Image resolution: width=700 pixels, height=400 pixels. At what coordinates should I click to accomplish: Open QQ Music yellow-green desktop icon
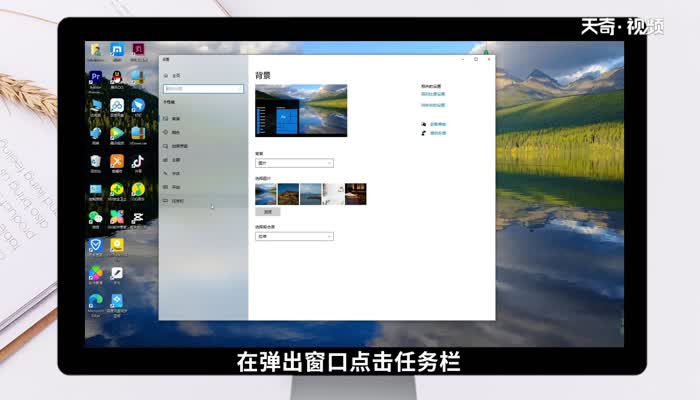click(138, 190)
